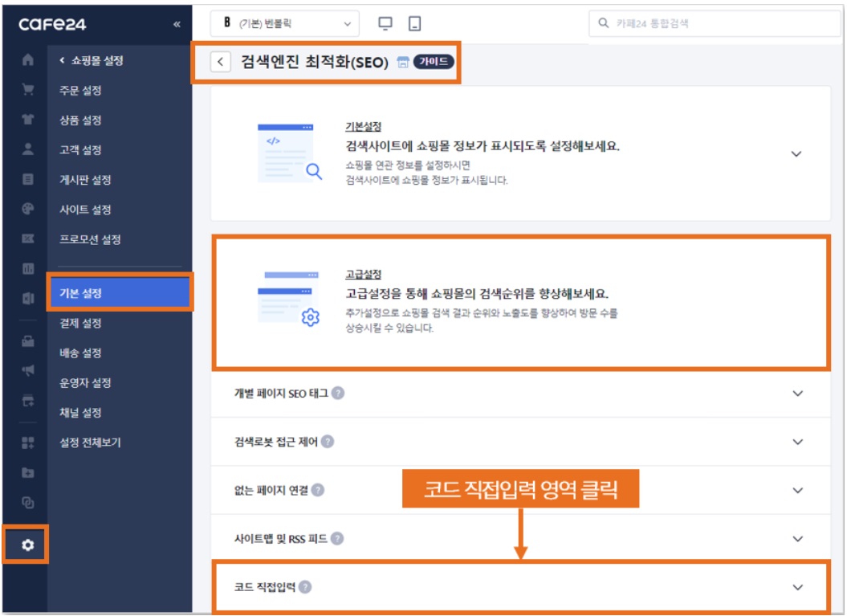Expand 개별 페이지 SEO 태그 row
847x616 pixels.
(x=798, y=394)
